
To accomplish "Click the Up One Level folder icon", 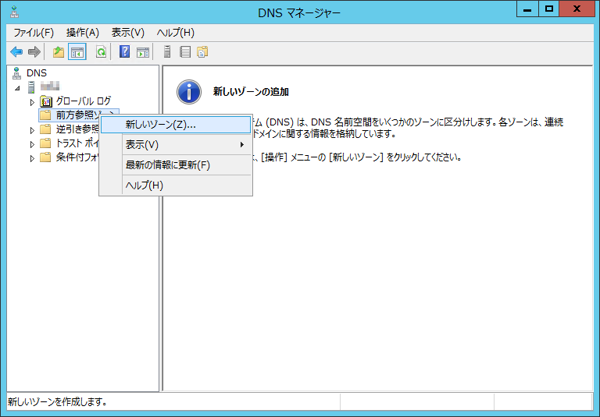I will click(58, 52).
